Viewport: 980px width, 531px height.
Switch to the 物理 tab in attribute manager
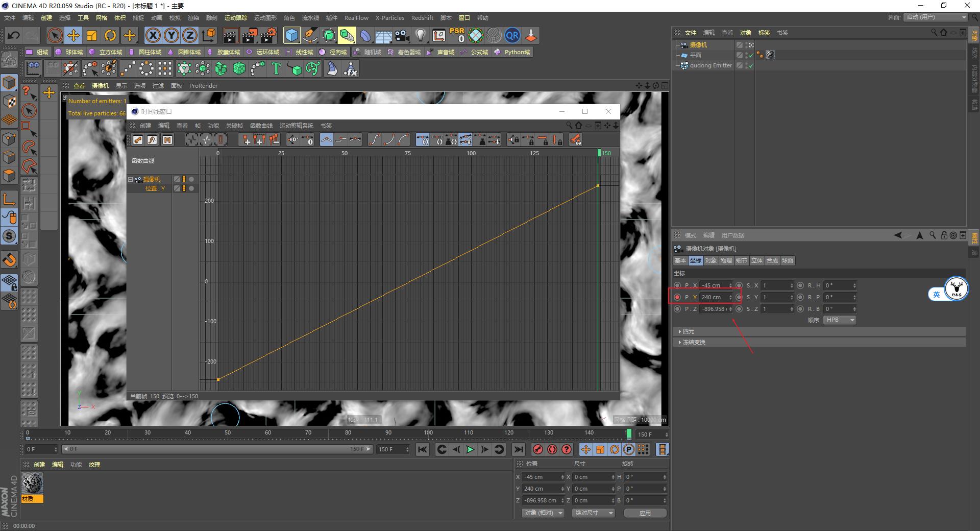(726, 260)
